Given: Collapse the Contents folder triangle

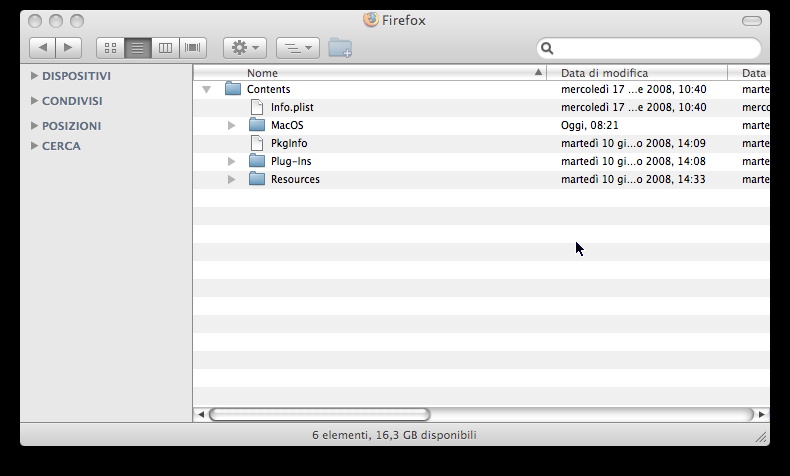Looking at the screenshot, I should pos(206,89).
